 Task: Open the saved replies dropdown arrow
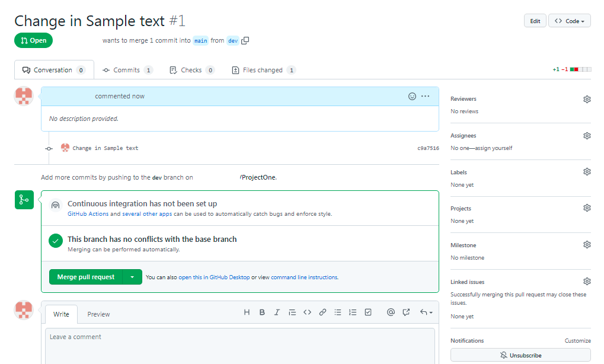(x=431, y=312)
